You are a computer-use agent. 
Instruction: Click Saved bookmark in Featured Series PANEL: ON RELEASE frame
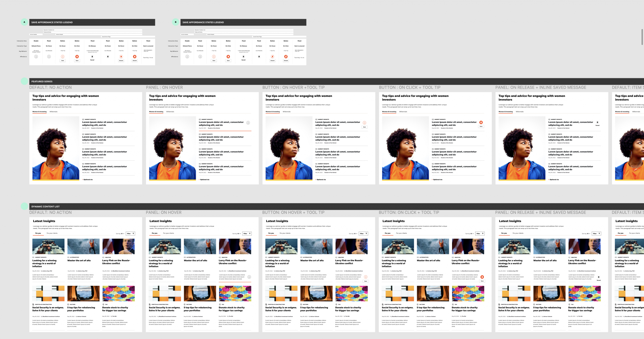pyautogui.click(x=597, y=122)
